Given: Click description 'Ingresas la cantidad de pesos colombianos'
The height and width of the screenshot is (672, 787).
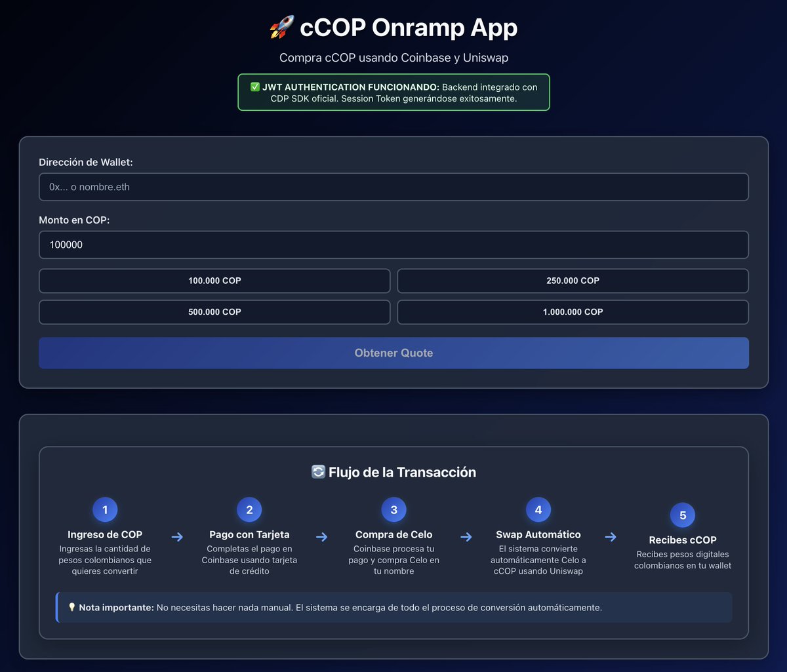Looking at the screenshot, I should tap(105, 560).
